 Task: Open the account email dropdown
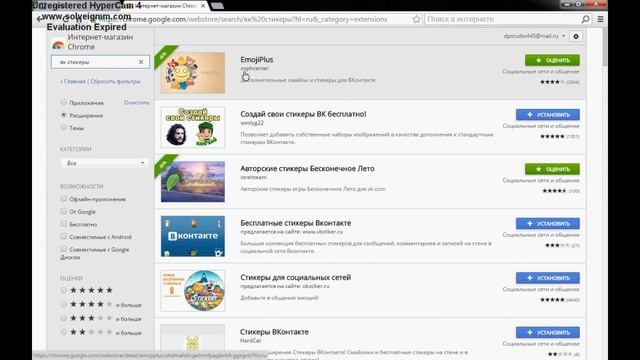pos(534,36)
